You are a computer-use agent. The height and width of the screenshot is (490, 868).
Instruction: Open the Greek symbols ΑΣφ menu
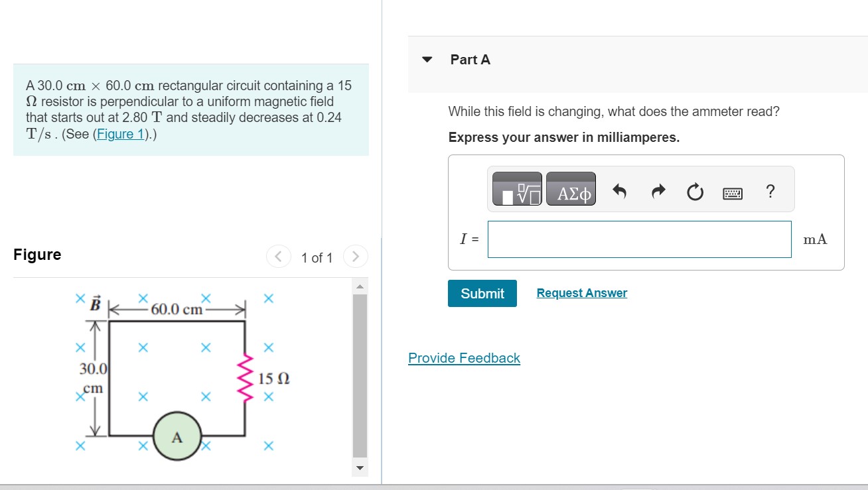[571, 188]
